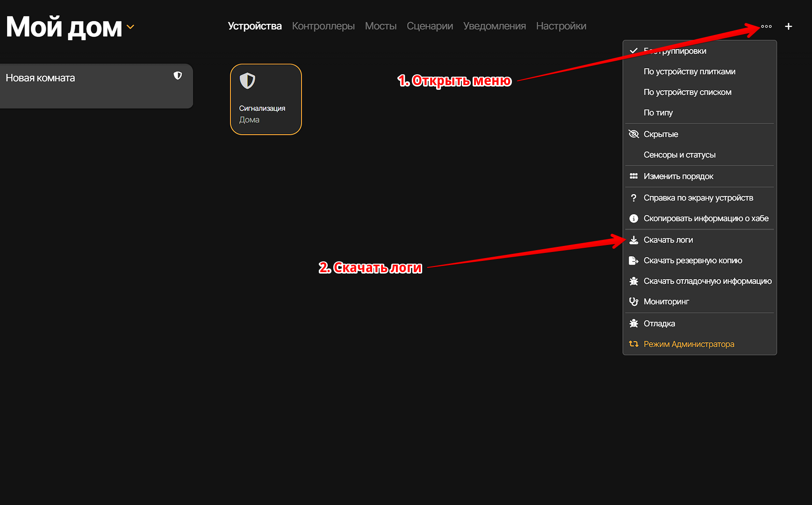Open the Сигнализация Дома device tile
The width and height of the screenshot is (812, 505).
click(266, 100)
